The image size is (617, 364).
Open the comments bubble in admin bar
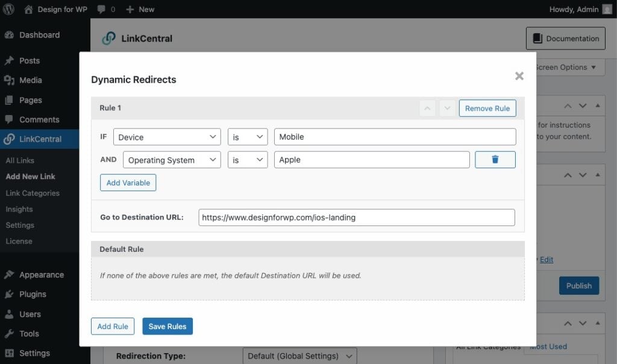click(x=105, y=9)
